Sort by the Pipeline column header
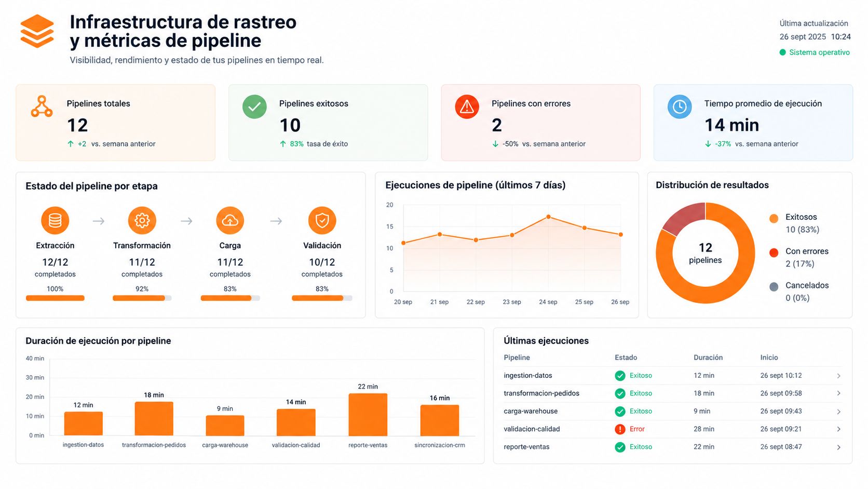 pyautogui.click(x=517, y=358)
